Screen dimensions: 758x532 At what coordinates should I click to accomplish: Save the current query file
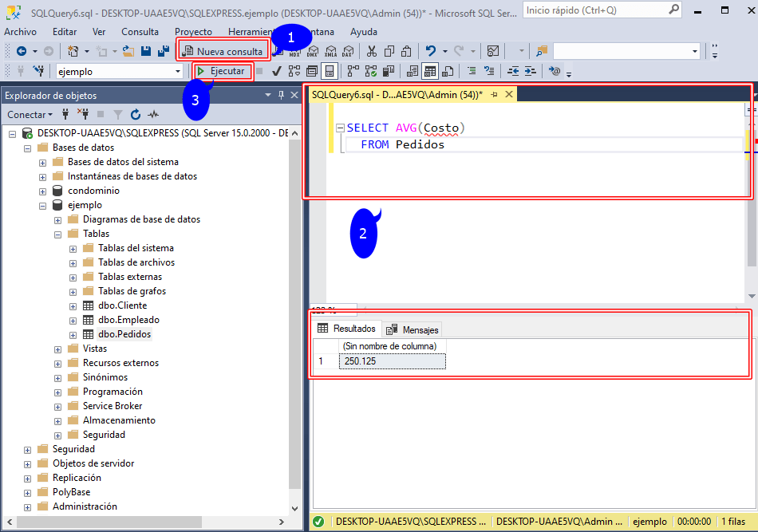148,50
